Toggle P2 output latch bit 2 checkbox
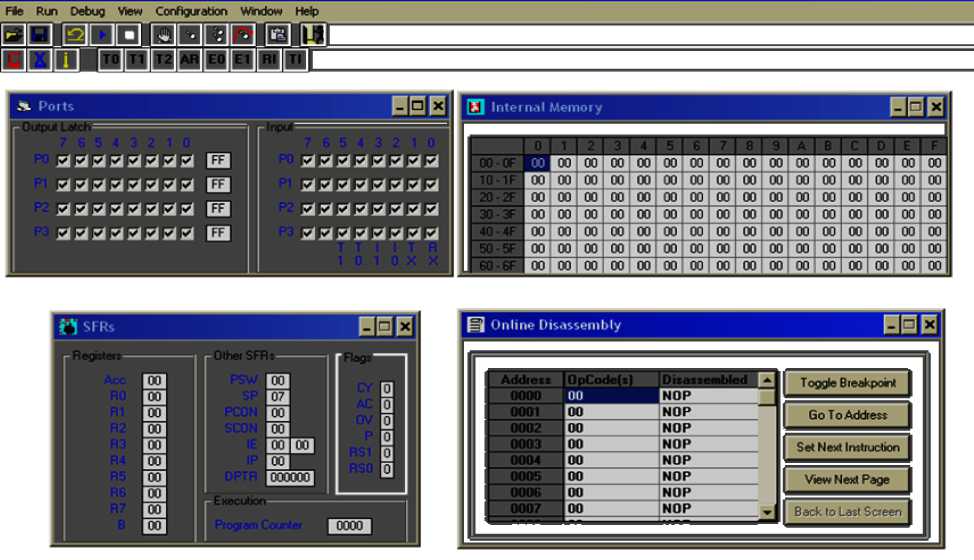Screen dimensions: 974x560 point(152,209)
